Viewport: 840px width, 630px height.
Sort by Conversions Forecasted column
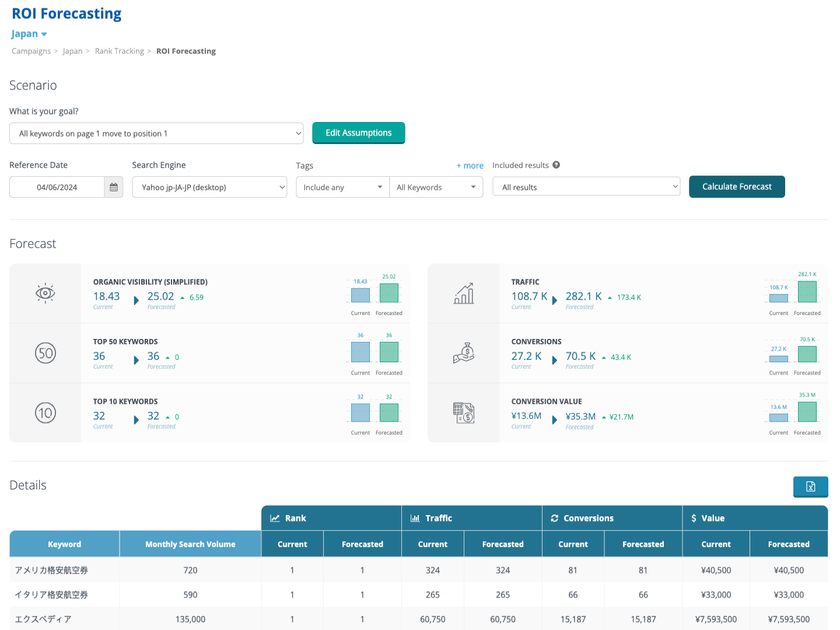(643, 544)
